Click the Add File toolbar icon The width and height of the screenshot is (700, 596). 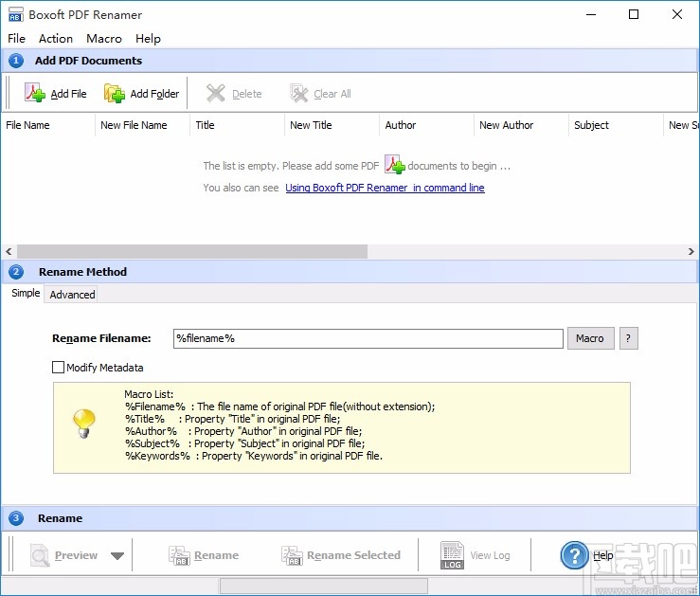[x=35, y=93]
